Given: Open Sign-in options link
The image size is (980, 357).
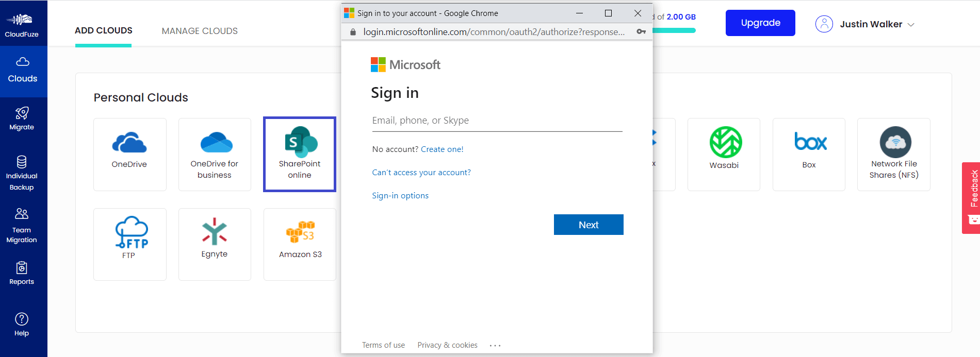Looking at the screenshot, I should 400,196.
